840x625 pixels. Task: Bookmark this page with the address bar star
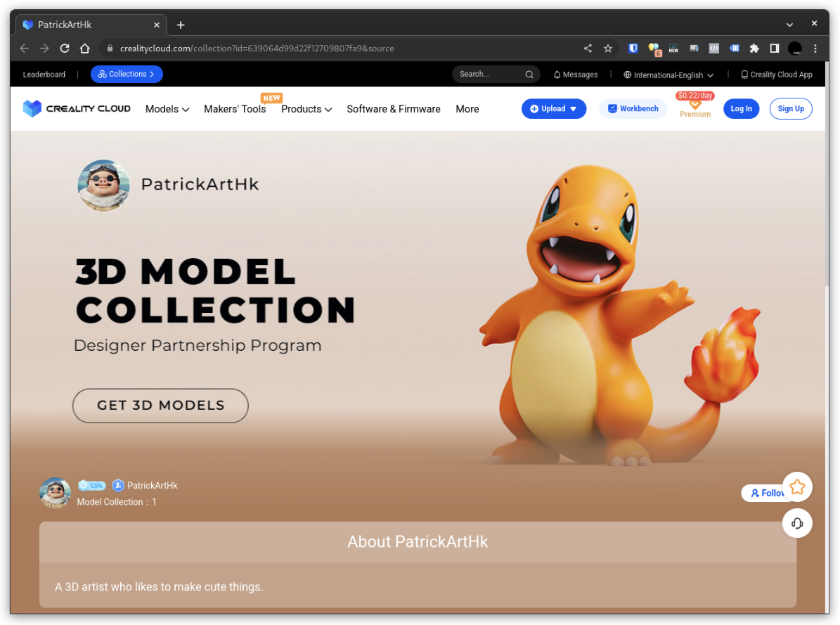click(608, 49)
